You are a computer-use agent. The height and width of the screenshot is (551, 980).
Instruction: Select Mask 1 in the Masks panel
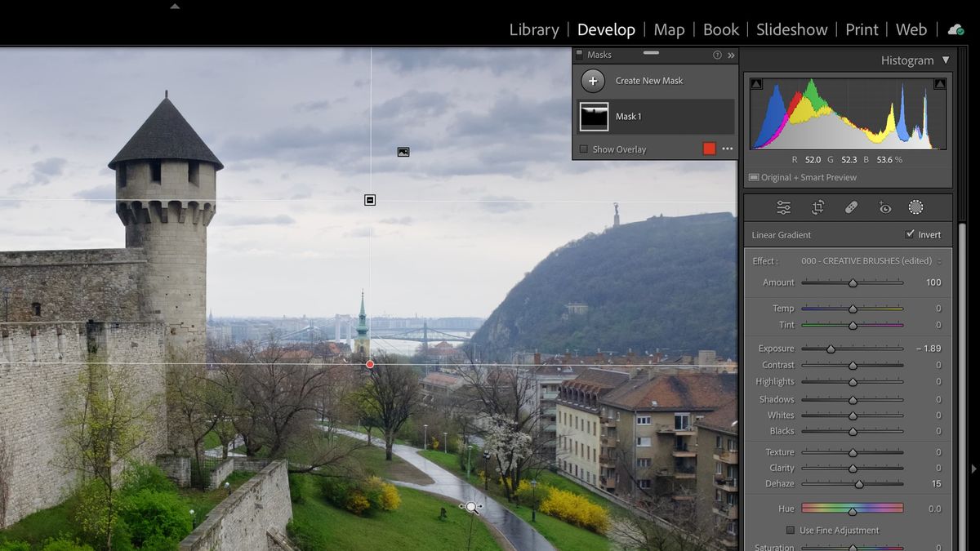tap(629, 116)
